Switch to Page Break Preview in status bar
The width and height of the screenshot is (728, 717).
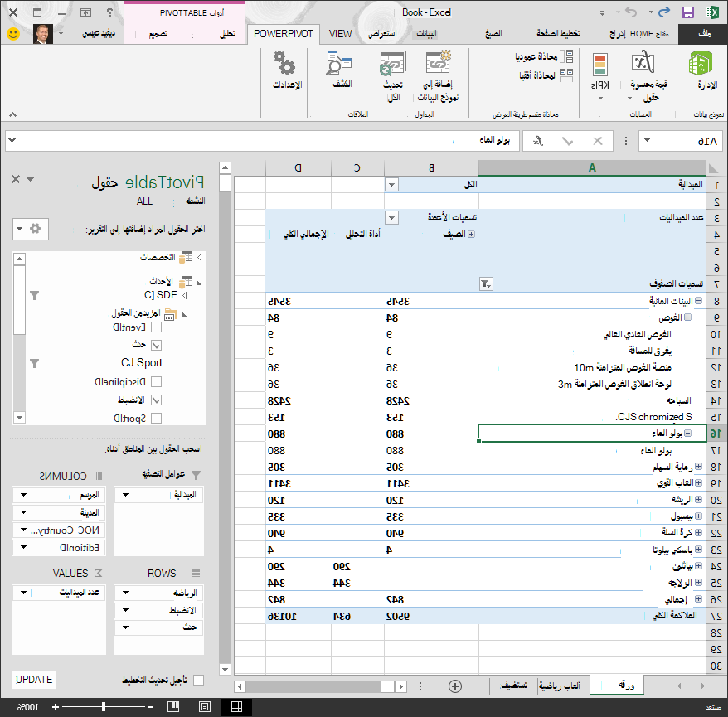(173, 707)
